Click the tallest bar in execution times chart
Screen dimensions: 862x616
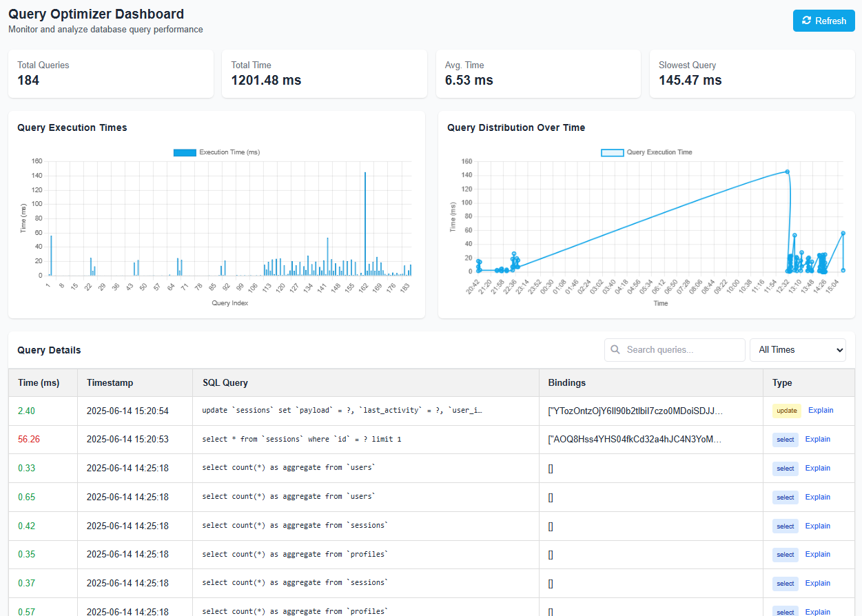tap(365, 220)
